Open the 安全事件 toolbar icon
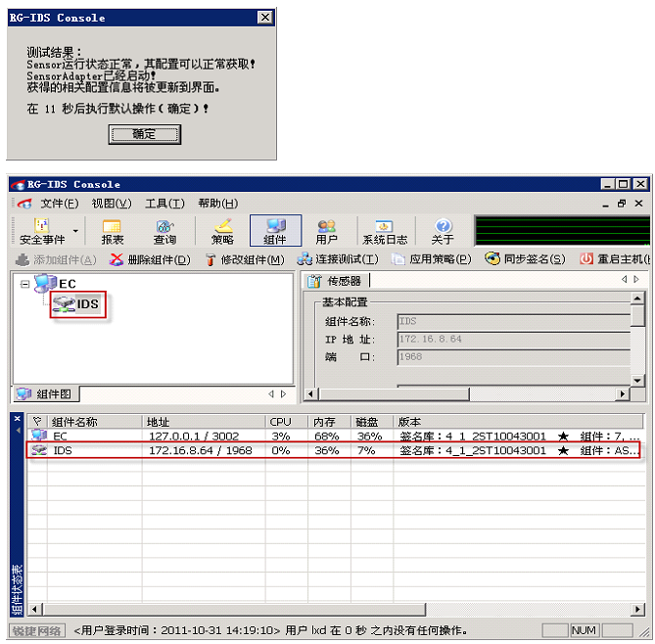 [x=42, y=231]
